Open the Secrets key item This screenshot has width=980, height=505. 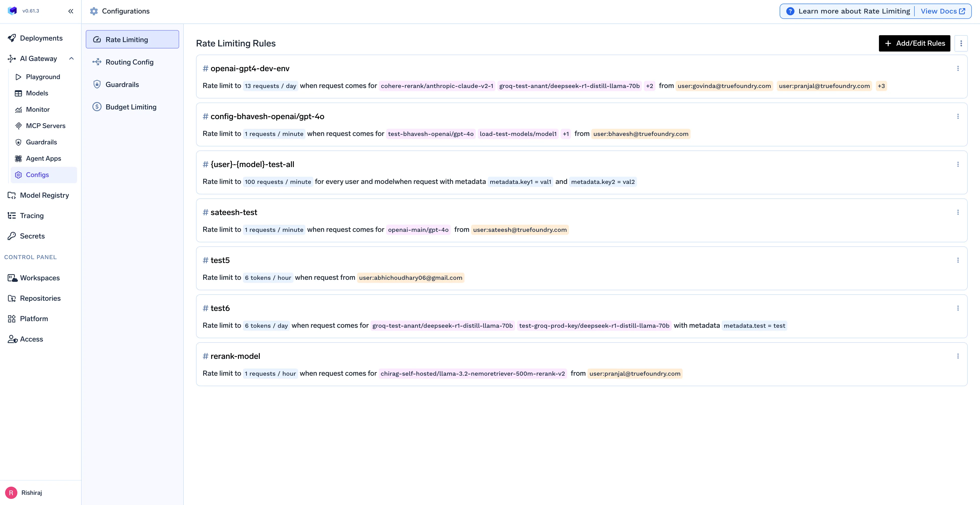[32, 236]
